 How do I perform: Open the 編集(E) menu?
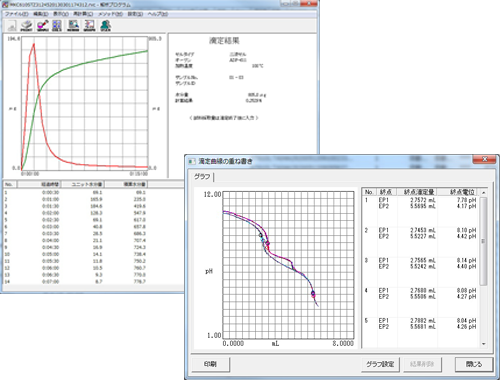tap(41, 14)
